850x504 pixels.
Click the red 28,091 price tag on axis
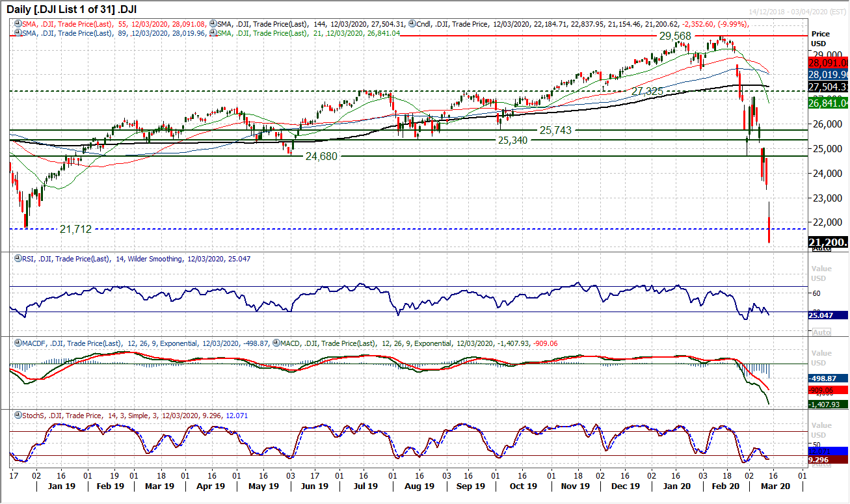tap(828, 62)
